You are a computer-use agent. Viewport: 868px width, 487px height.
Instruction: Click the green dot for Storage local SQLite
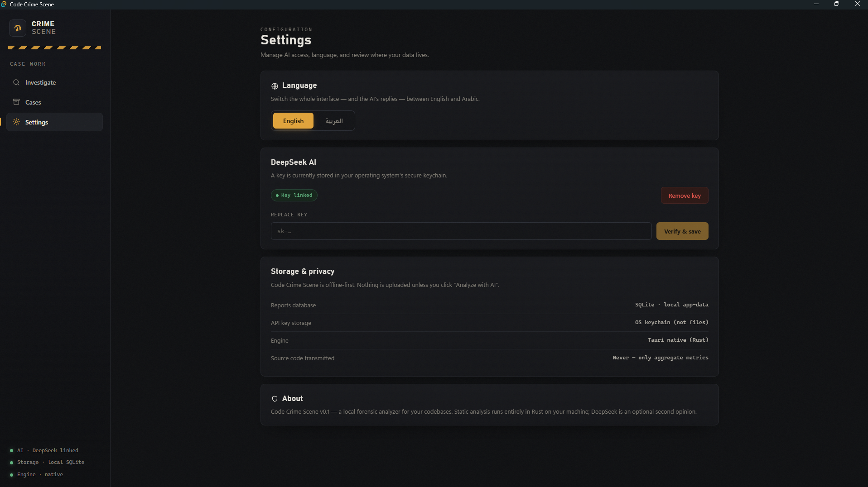[x=11, y=463]
